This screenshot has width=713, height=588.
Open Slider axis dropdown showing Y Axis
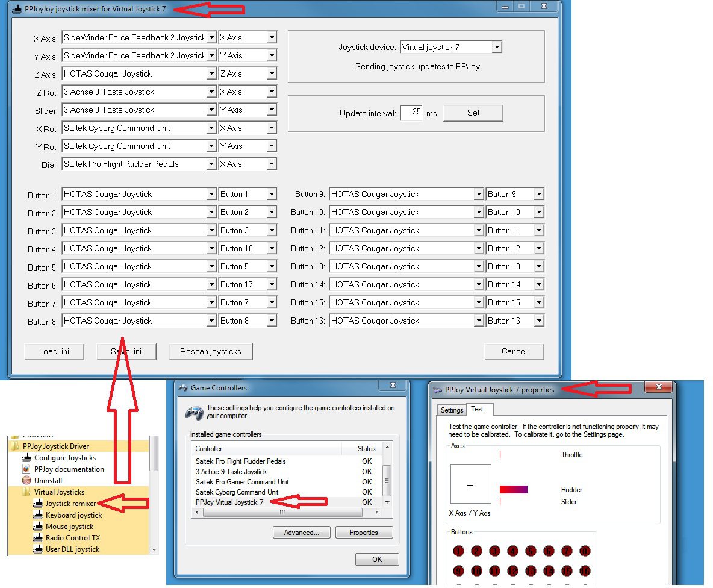[x=272, y=110]
